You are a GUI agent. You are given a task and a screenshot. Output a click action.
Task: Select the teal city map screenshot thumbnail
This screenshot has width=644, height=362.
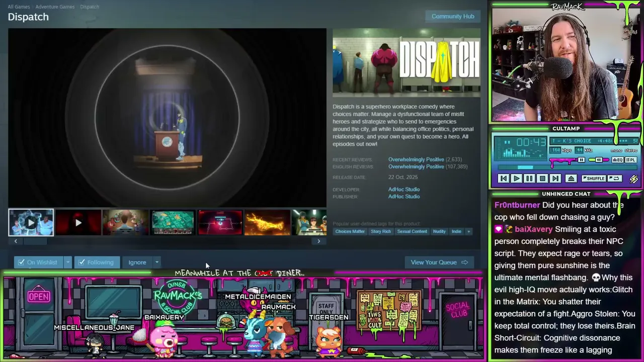coord(173,223)
